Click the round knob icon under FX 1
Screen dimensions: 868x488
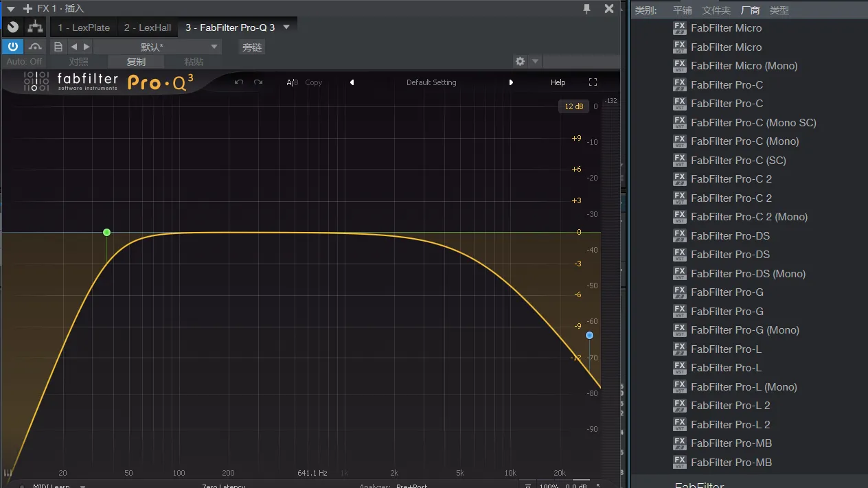(x=13, y=27)
